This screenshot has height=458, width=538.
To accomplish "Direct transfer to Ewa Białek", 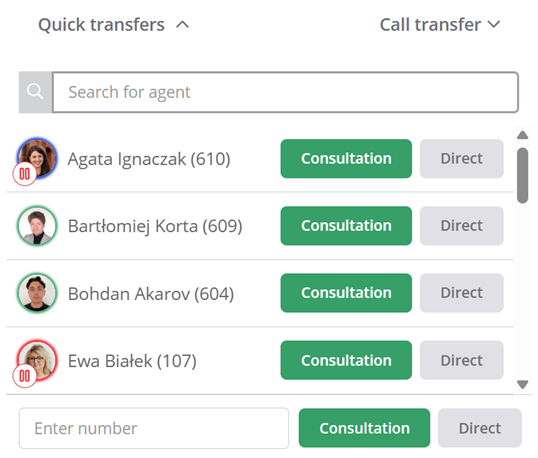I will point(461,360).
